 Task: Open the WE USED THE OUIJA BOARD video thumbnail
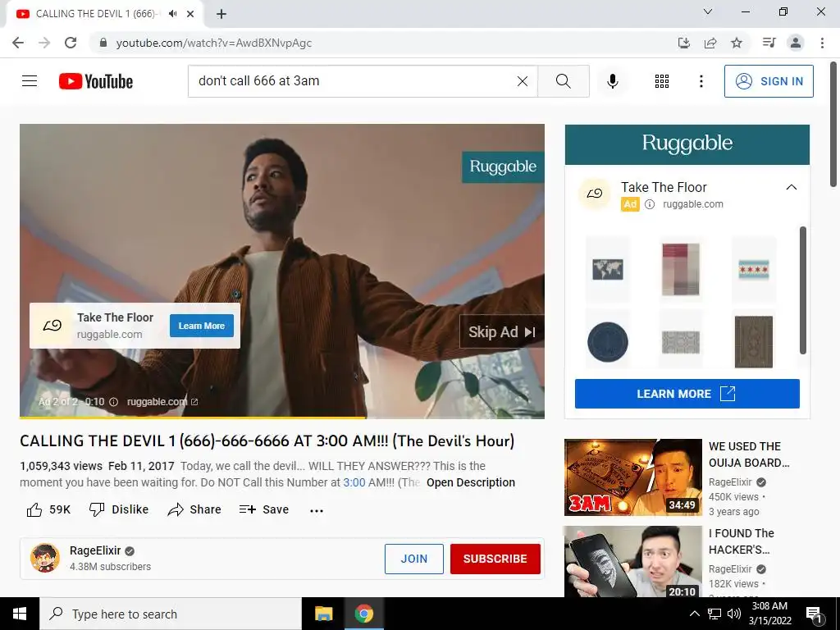tap(633, 477)
